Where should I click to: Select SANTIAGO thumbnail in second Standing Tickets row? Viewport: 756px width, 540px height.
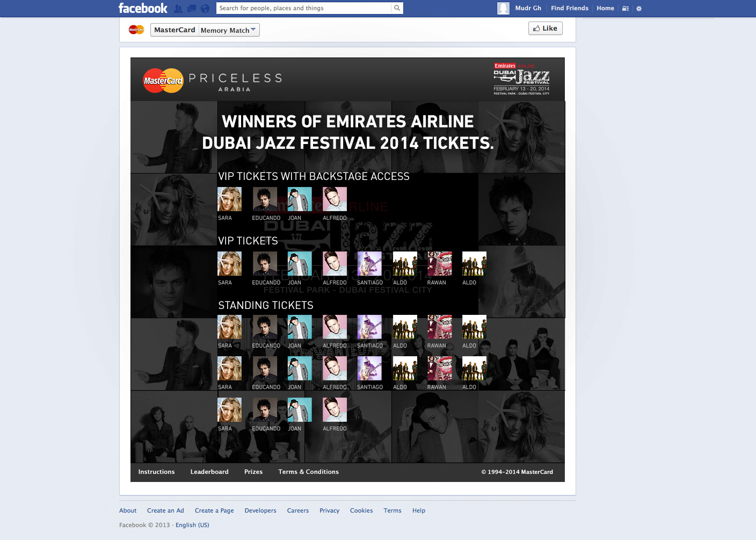pos(369,369)
